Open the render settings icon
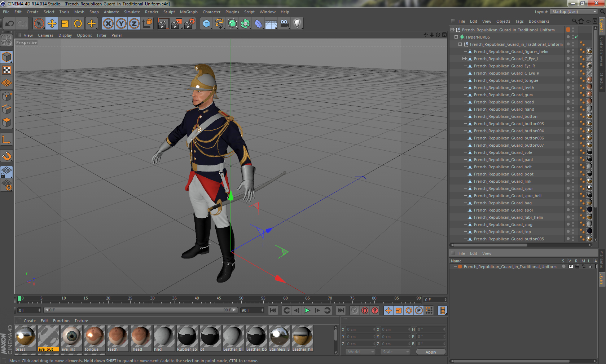 point(190,24)
